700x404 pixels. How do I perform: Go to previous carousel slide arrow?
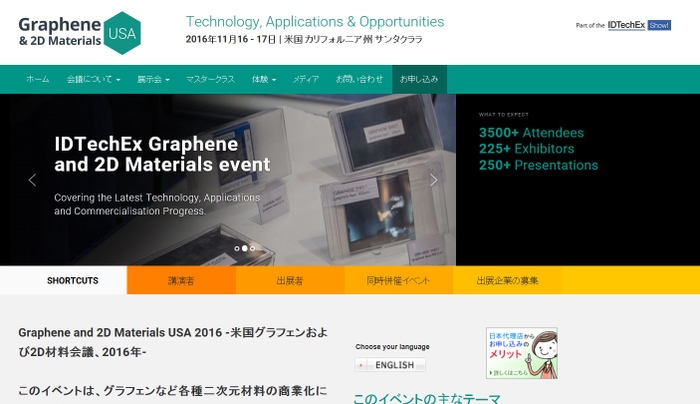coord(32,180)
